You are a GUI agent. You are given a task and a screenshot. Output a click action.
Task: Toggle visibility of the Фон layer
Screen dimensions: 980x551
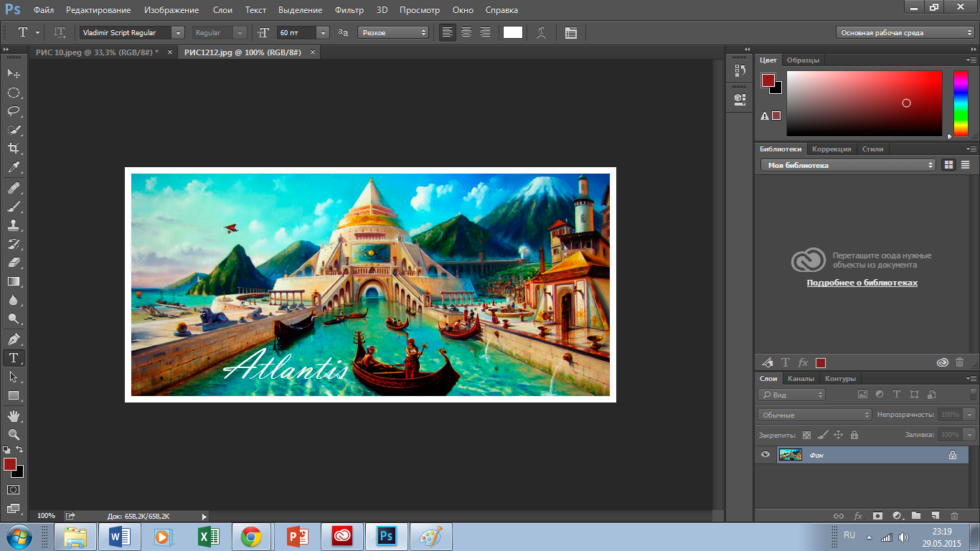pos(765,454)
